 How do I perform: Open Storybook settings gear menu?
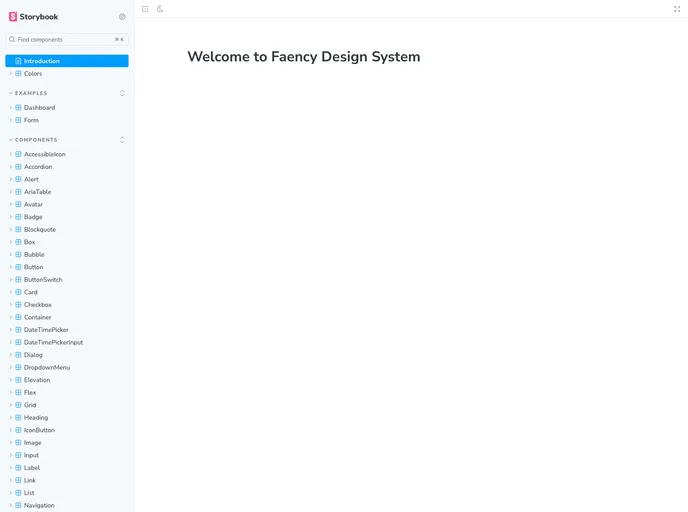point(122,17)
